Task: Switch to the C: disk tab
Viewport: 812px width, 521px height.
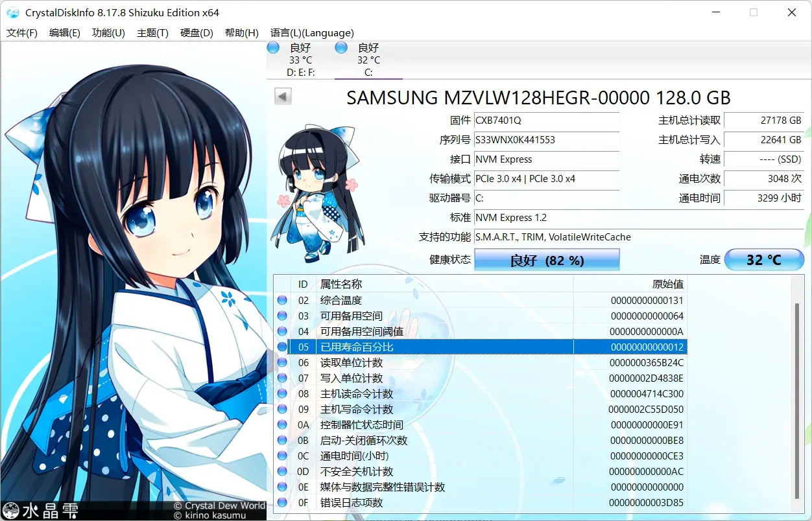Action: click(368, 60)
